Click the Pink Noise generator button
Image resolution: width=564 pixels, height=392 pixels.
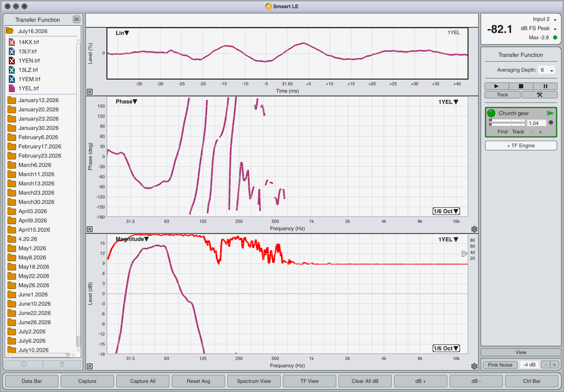click(x=500, y=365)
